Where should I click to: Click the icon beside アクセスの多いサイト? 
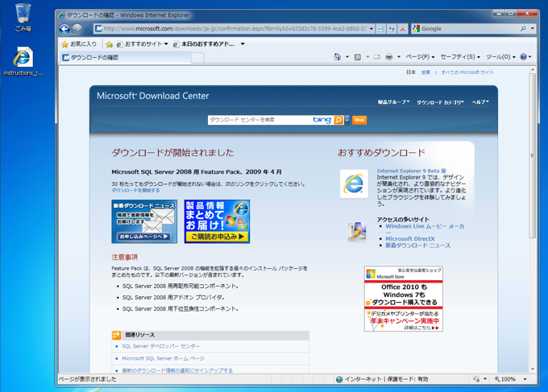[x=357, y=232]
